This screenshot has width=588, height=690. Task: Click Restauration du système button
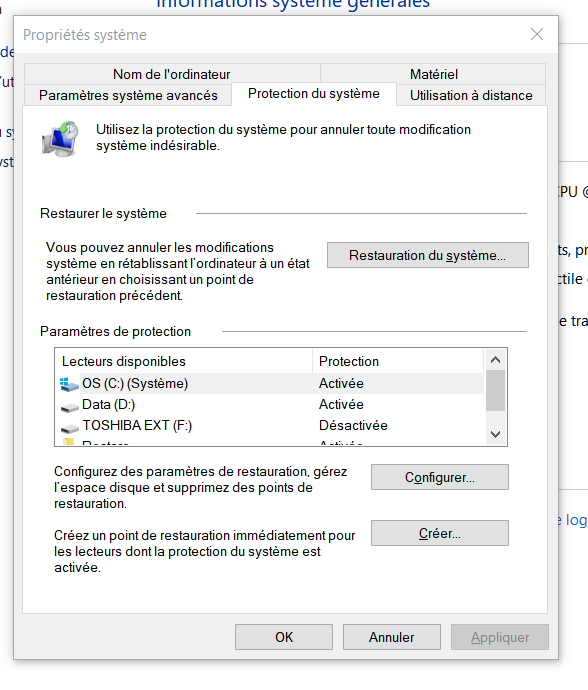pos(427,255)
